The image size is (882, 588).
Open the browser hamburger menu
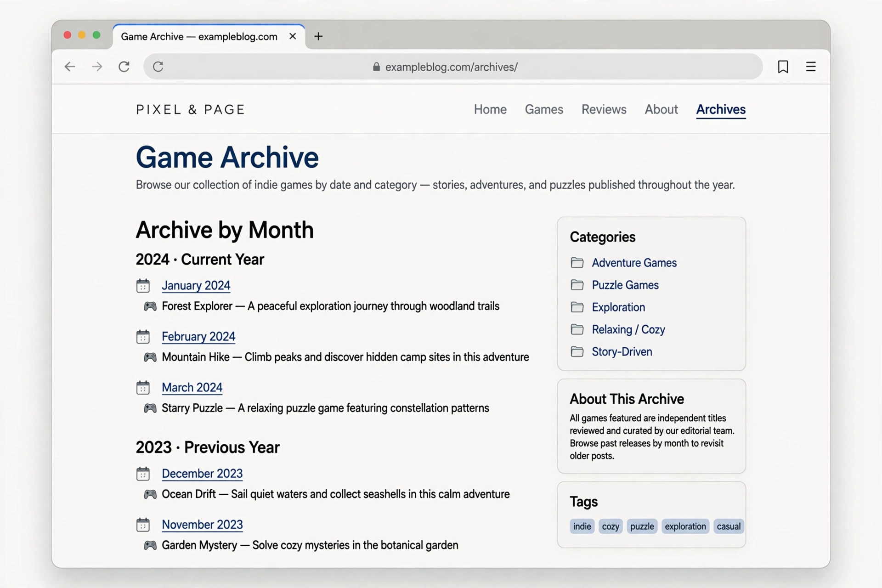tap(811, 67)
